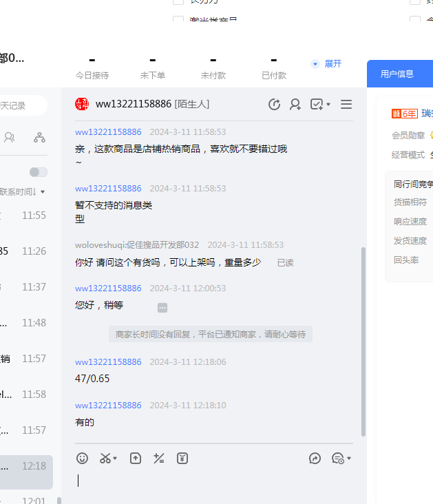
Task: Click the add contact person icon
Action: click(x=295, y=105)
